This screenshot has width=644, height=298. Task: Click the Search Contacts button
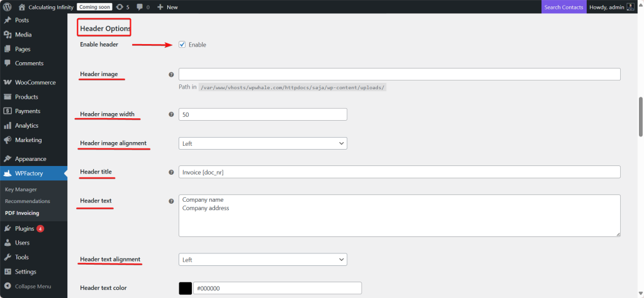[563, 7]
